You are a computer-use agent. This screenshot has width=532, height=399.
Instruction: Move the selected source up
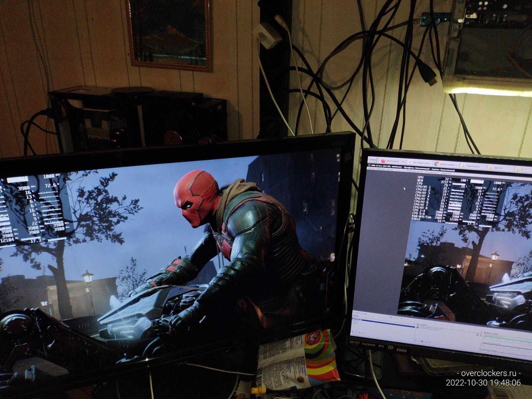426,342
